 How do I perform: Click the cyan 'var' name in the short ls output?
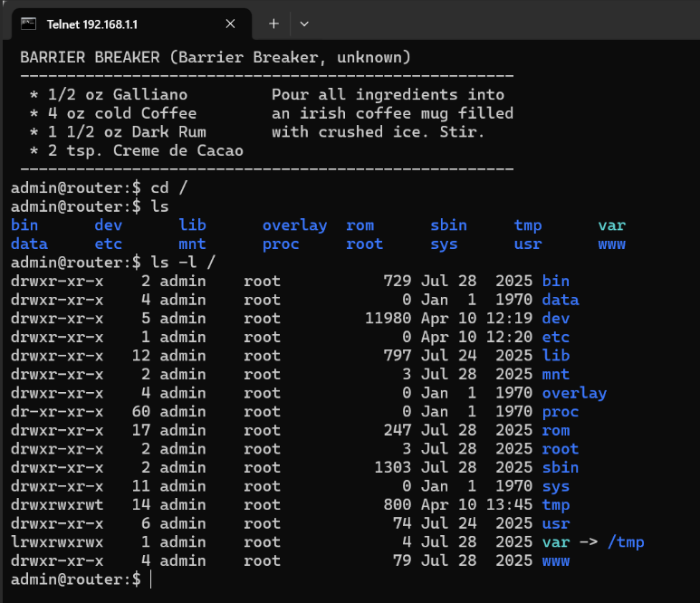[x=611, y=225]
